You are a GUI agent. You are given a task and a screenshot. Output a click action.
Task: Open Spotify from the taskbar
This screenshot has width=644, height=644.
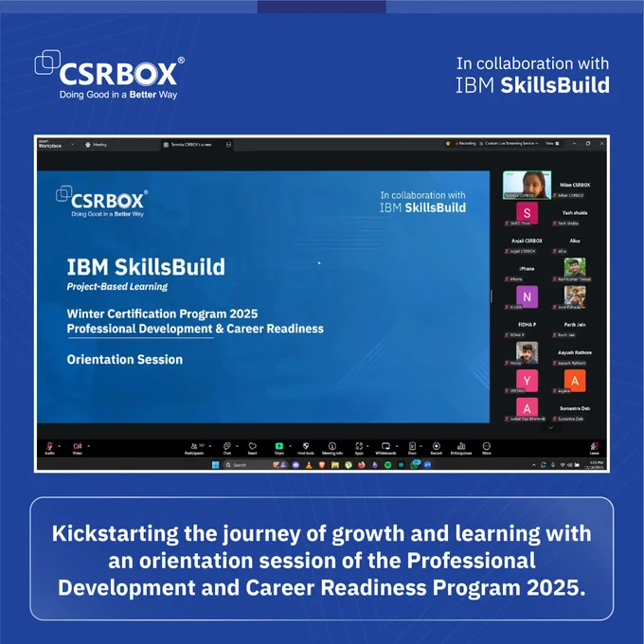[x=387, y=465]
